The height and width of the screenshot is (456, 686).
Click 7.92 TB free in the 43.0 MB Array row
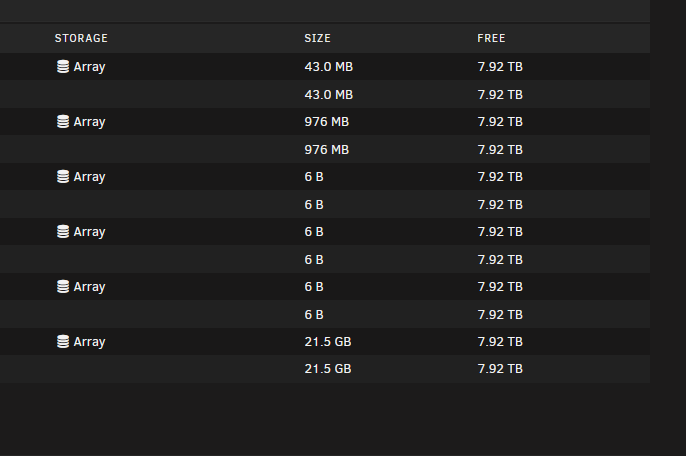click(x=500, y=67)
